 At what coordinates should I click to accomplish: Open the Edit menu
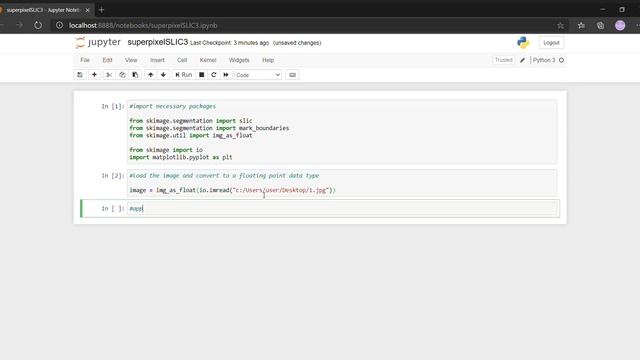coord(107,60)
